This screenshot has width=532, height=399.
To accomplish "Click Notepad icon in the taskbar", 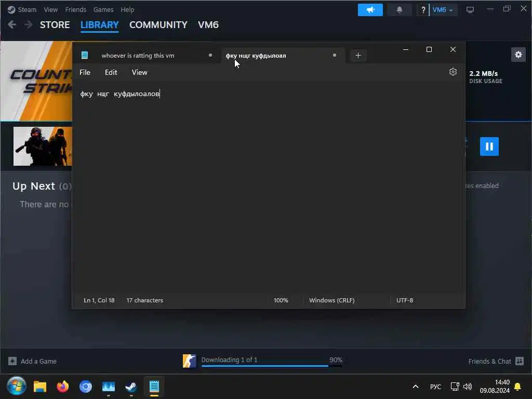I will [x=154, y=387].
